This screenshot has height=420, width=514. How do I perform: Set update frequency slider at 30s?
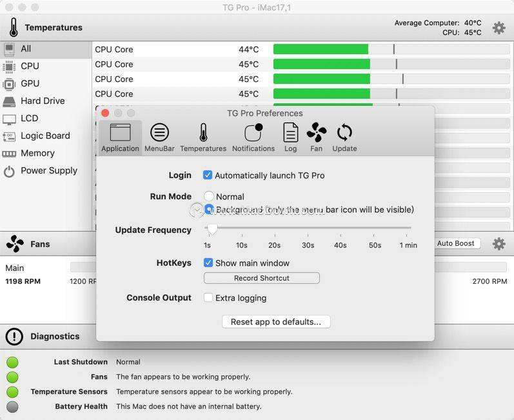coord(308,228)
